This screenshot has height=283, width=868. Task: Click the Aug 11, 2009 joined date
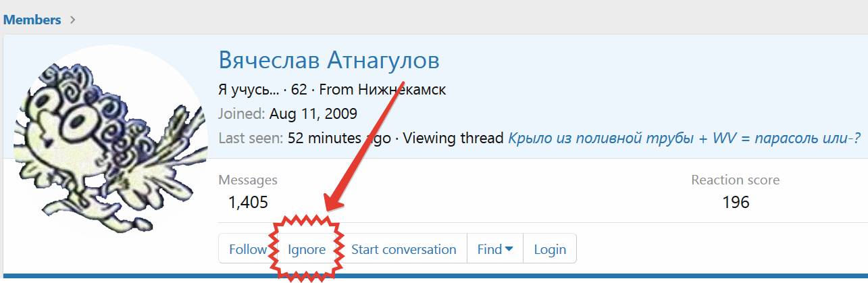coord(313,113)
